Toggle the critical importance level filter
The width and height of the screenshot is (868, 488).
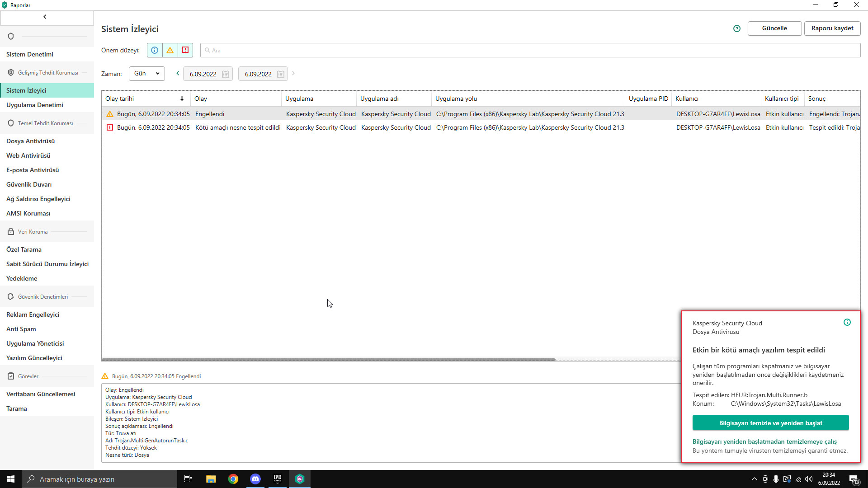[x=185, y=50]
